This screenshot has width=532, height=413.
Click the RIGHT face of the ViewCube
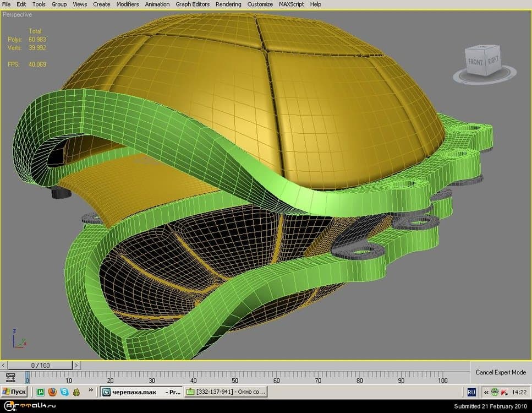pos(492,59)
